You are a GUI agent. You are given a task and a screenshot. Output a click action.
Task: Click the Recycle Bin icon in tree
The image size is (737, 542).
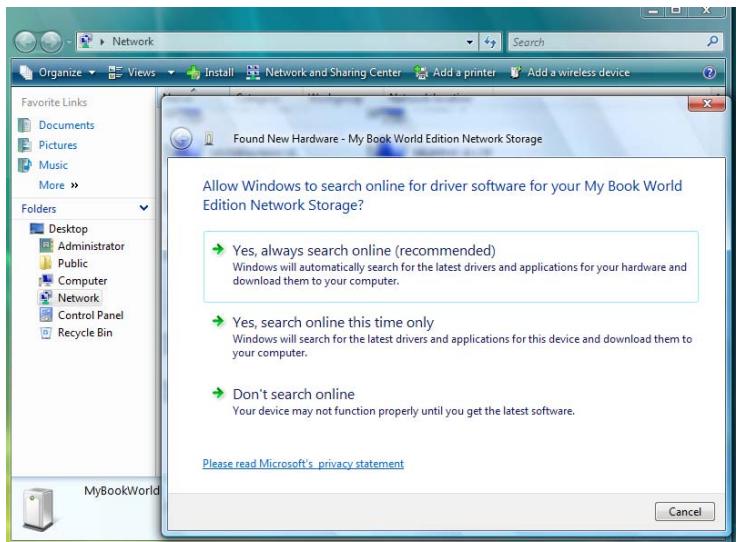[46, 333]
